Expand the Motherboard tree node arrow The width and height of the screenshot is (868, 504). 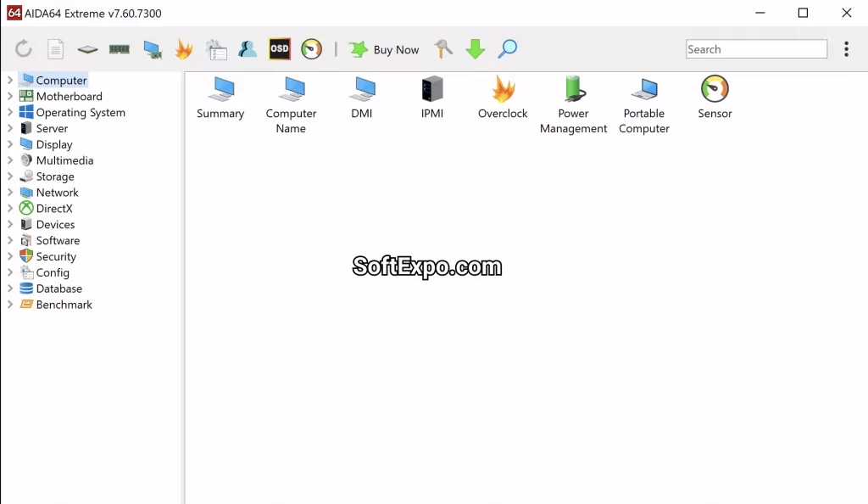pos(10,97)
